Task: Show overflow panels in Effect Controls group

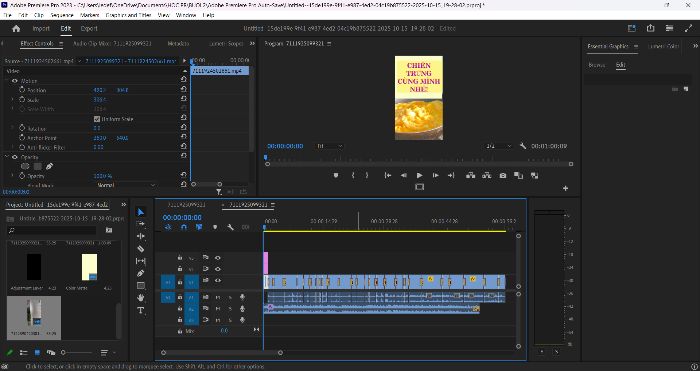Action: [x=252, y=43]
